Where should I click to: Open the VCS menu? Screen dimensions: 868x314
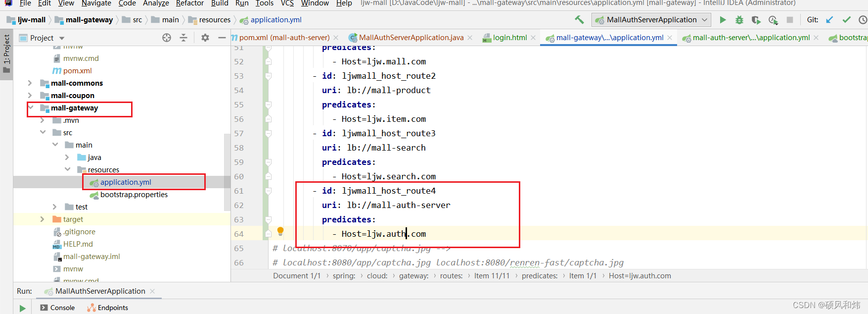click(287, 3)
